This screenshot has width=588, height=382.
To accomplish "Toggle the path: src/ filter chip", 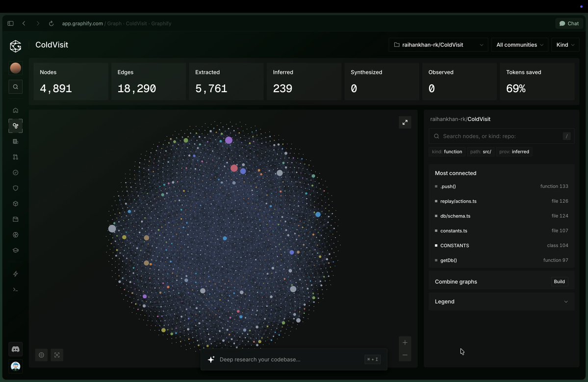I will (x=481, y=152).
